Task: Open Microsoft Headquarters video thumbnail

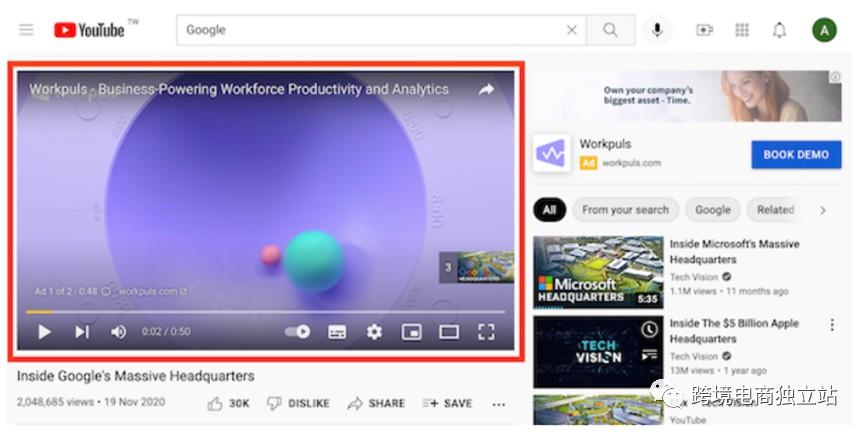Action: 599,272
